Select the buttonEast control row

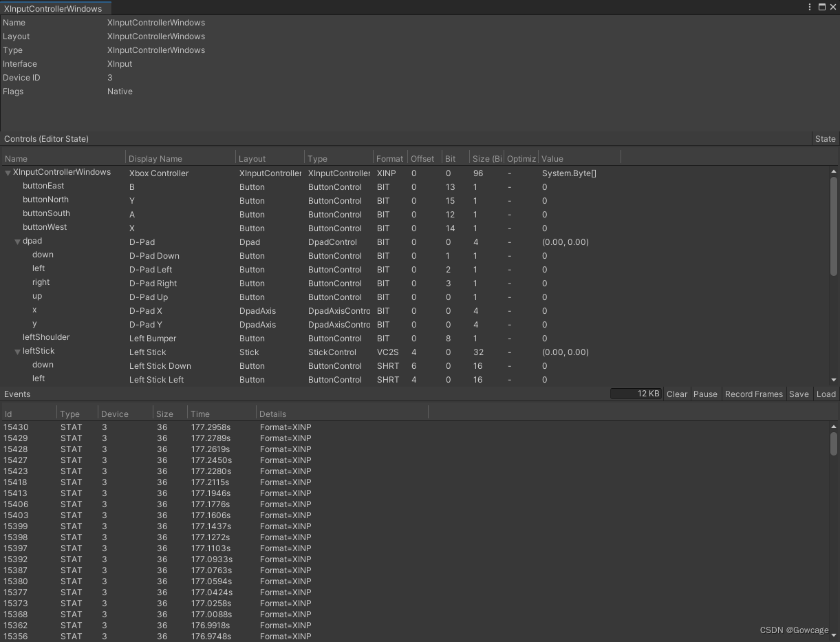click(416, 186)
